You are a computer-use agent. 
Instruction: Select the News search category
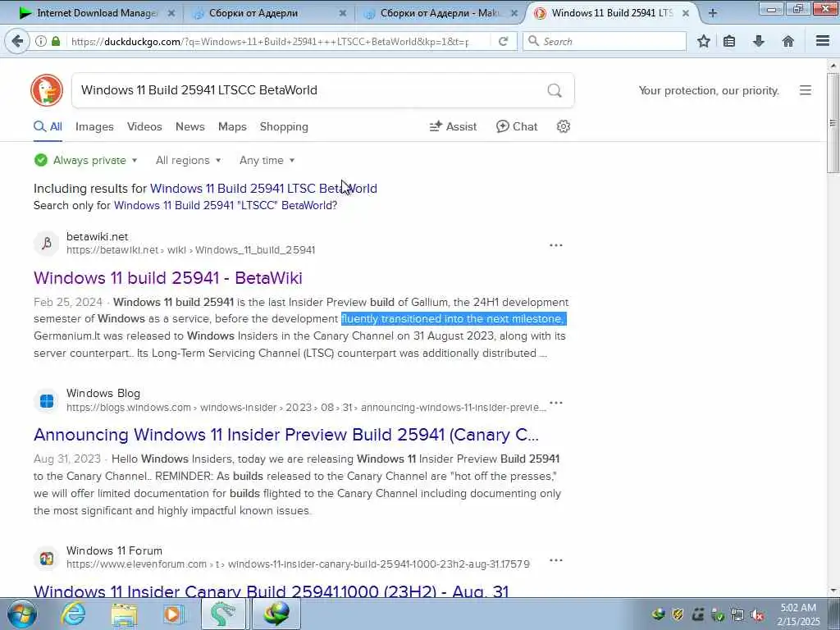coord(189,127)
